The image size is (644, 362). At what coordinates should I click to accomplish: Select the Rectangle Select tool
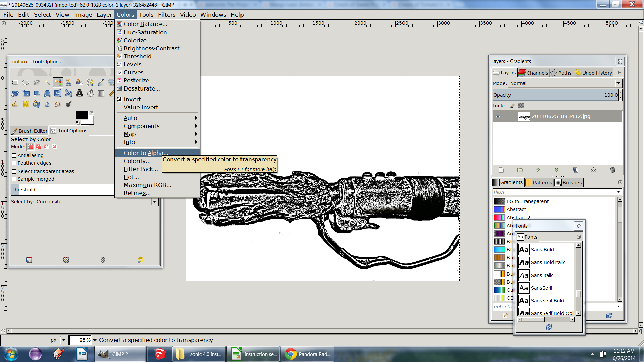tap(15, 82)
